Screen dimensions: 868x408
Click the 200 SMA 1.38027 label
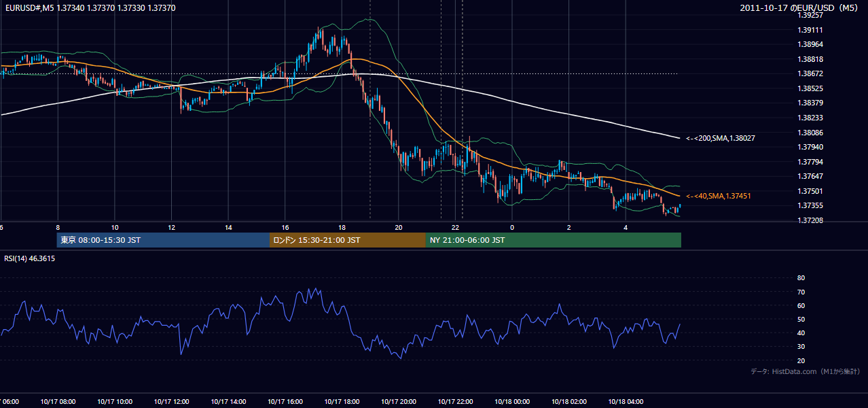(721, 138)
